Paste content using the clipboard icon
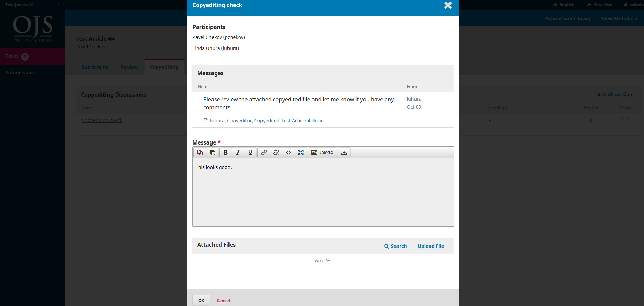The image size is (644, 306). 212,152
